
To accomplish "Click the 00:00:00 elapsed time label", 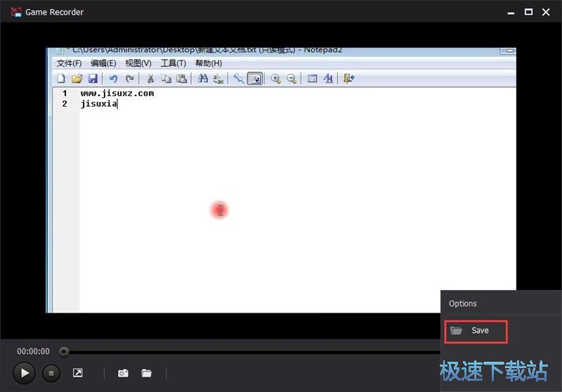I will (x=33, y=351).
